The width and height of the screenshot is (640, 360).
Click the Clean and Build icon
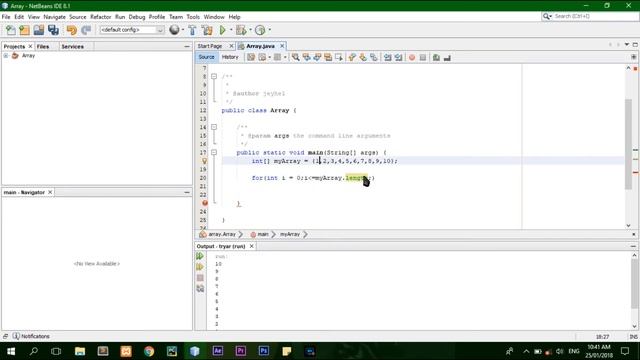pos(207,30)
